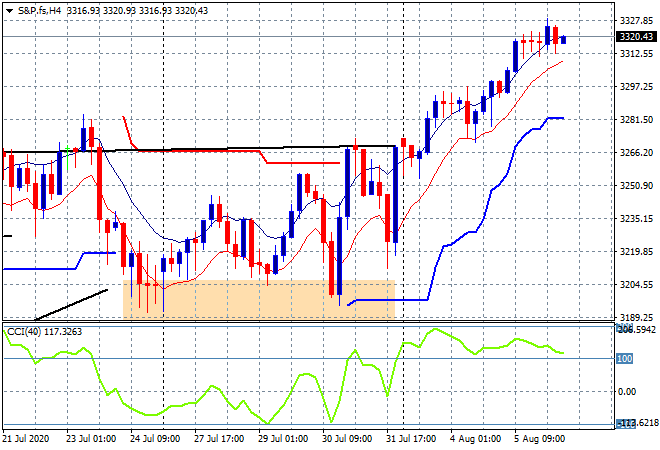The image size is (660, 450).
Task: Click the 3189.25 price scale label
Action: click(x=636, y=317)
